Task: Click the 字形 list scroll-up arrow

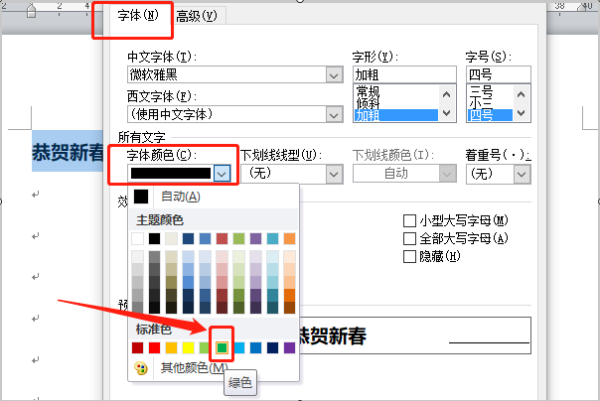Action: (446, 94)
